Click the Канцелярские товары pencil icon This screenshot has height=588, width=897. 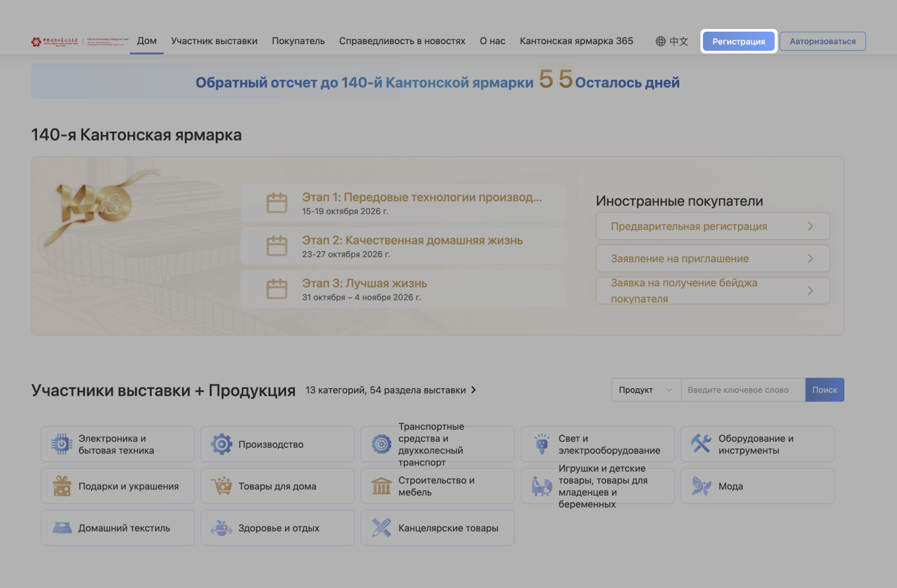(x=382, y=528)
